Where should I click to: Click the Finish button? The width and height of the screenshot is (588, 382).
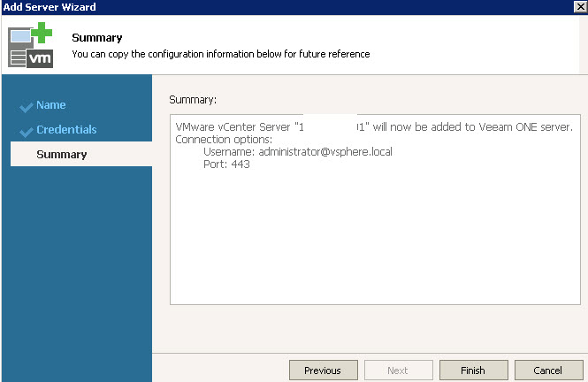[473, 371]
